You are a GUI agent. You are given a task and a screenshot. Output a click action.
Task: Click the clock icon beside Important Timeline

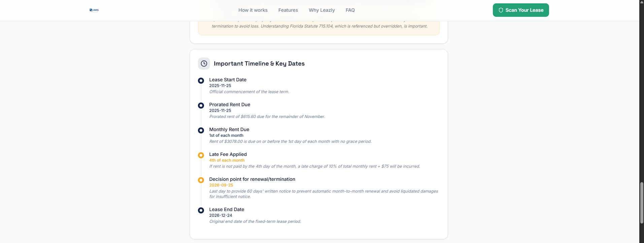204,64
